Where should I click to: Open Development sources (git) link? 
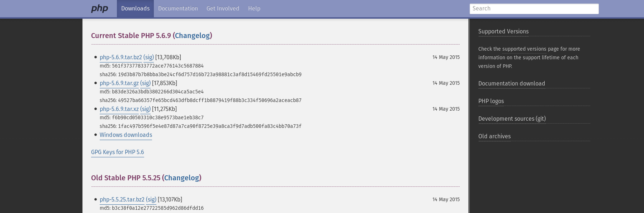(512, 119)
